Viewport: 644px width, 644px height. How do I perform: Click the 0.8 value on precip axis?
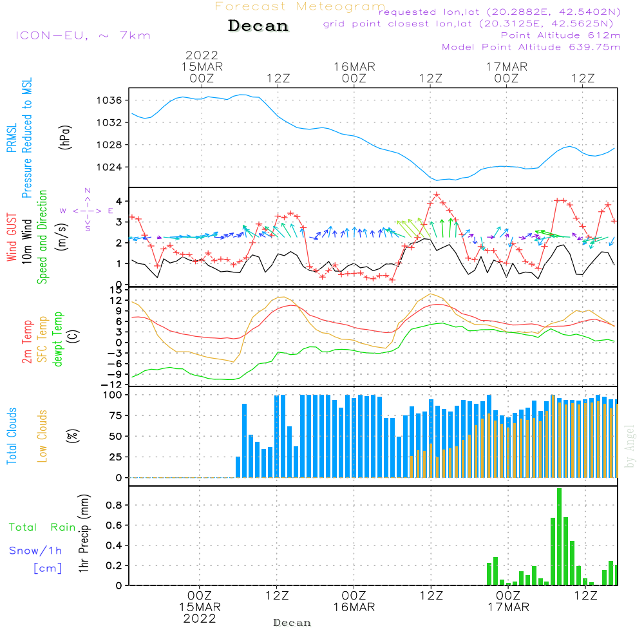coord(114,505)
